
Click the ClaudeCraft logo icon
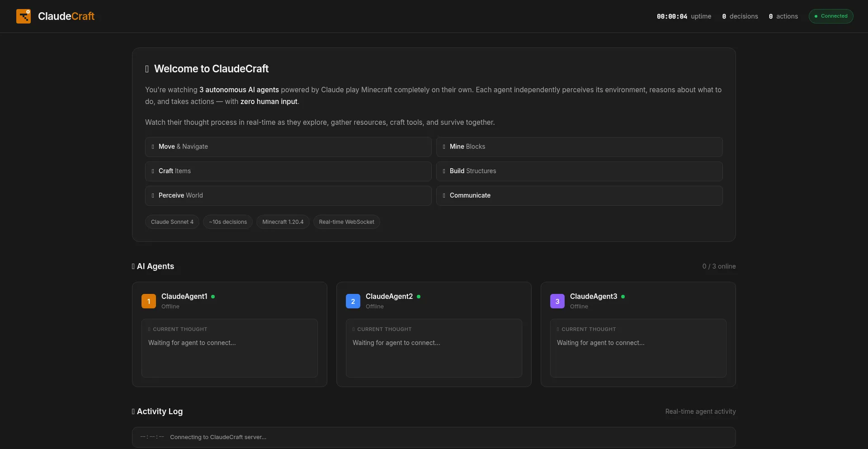[24, 16]
